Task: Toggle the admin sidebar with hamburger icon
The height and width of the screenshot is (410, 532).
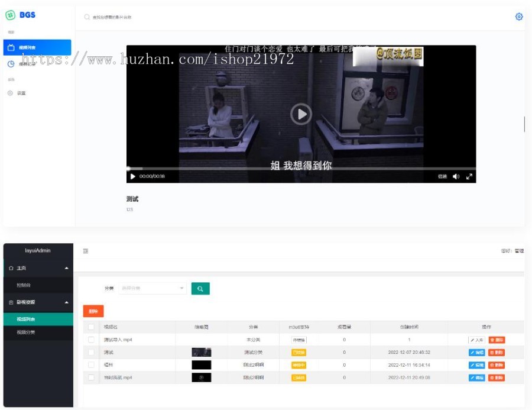Action: click(x=86, y=251)
